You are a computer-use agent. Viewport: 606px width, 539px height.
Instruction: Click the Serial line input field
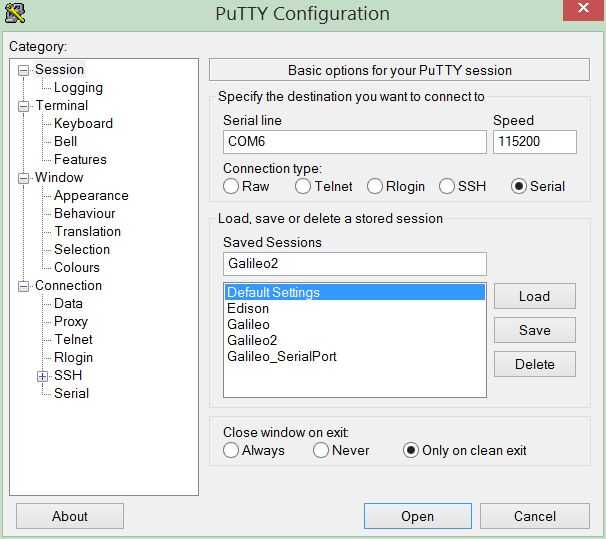[354, 142]
